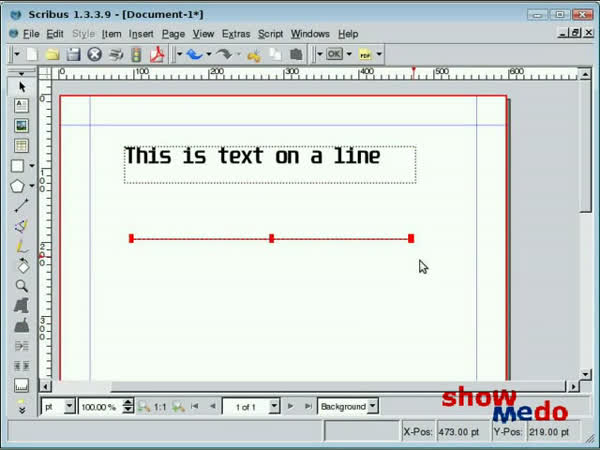The image size is (600, 450).
Task: Go to next page arrow button
Action: tap(290, 407)
